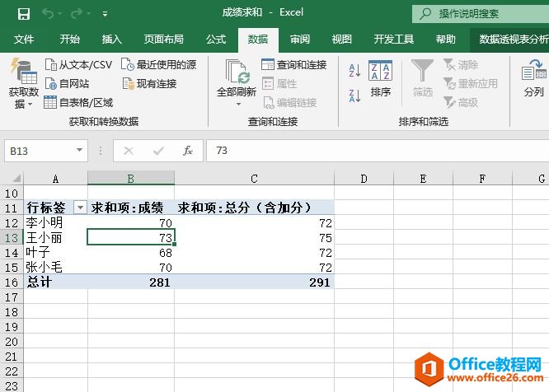Image resolution: width=549 pixels, height=392 pixels.
Task: Open the redo history dropdown arrow
Action: click(x=88, y=14)
